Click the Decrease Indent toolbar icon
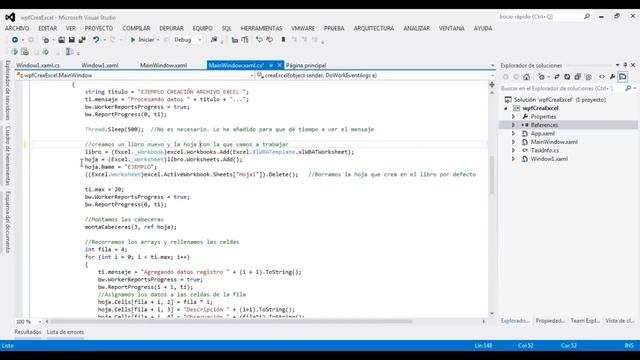The width and height of the screenshot is (640, 360). point(235,40)
